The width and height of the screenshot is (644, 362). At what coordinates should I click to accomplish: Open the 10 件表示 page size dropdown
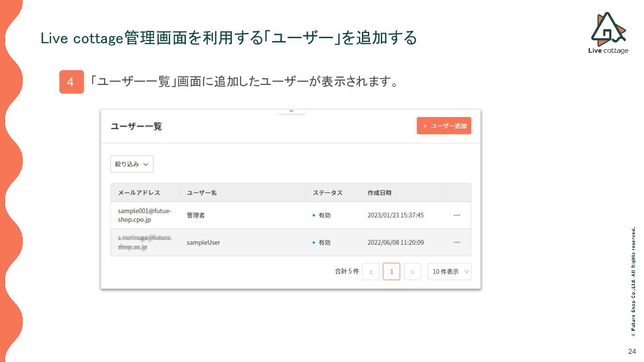click(x=449, y=271)
